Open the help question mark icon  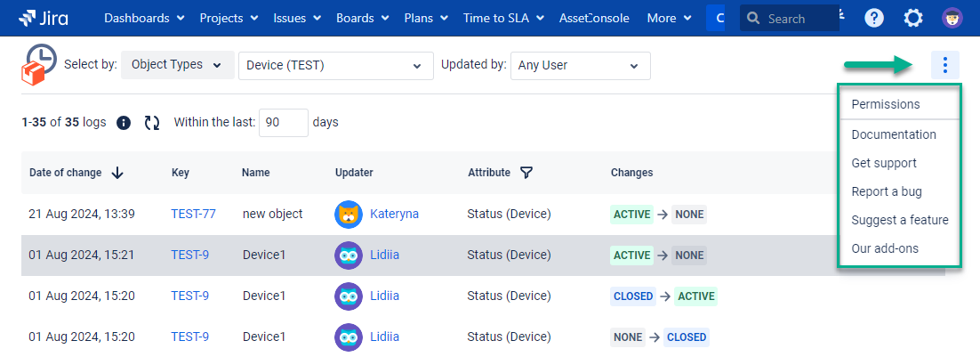point(874,19)
